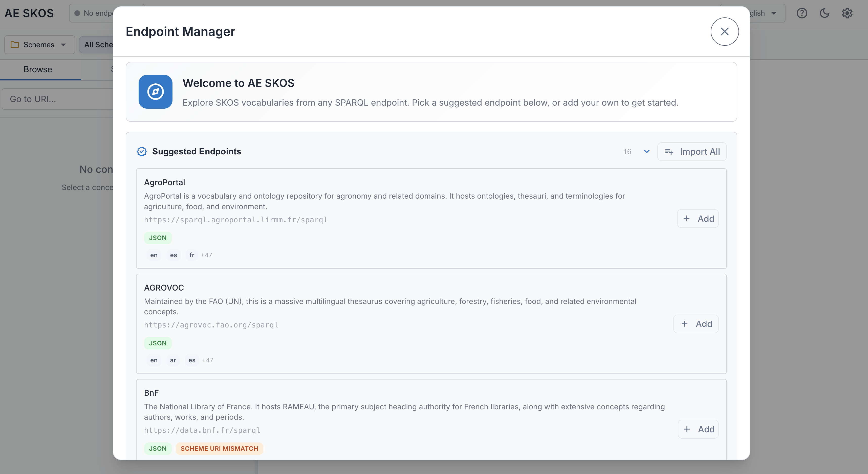
Task: Switch to the Browse tab
Action: (38, 69)
